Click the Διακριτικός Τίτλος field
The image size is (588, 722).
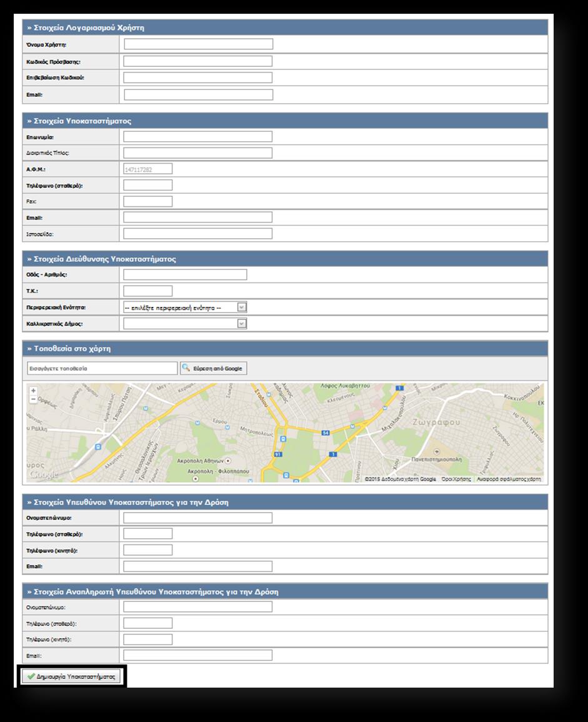coord(198,153)
